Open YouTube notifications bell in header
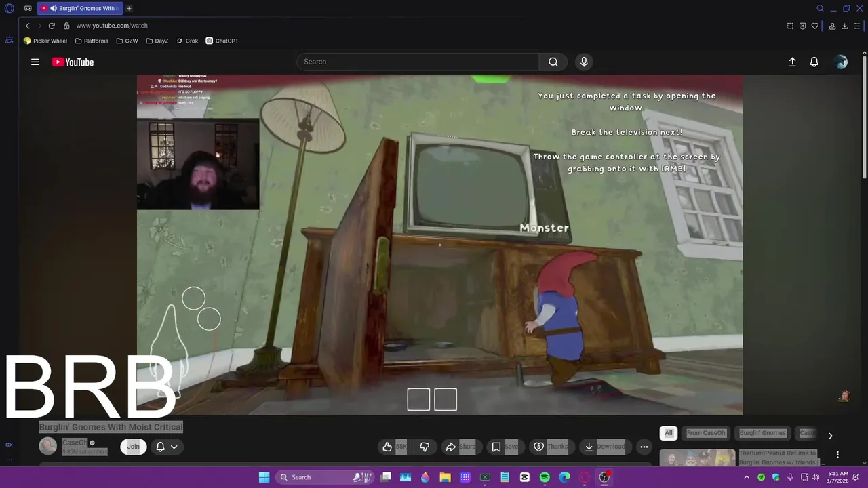 814,62
